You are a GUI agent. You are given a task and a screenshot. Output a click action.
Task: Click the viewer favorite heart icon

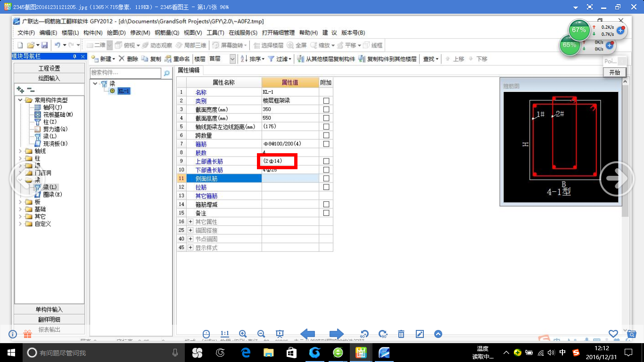click(613, 334)
